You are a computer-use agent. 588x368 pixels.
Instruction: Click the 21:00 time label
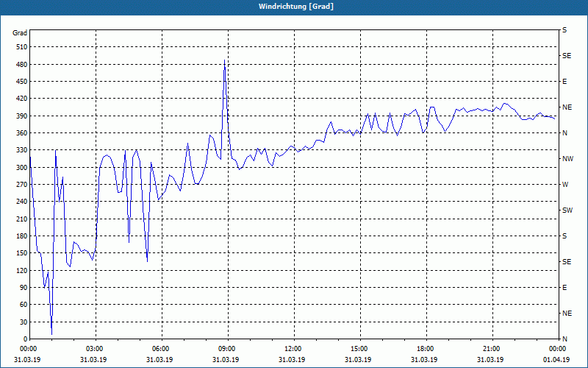(x=492, y=349)
